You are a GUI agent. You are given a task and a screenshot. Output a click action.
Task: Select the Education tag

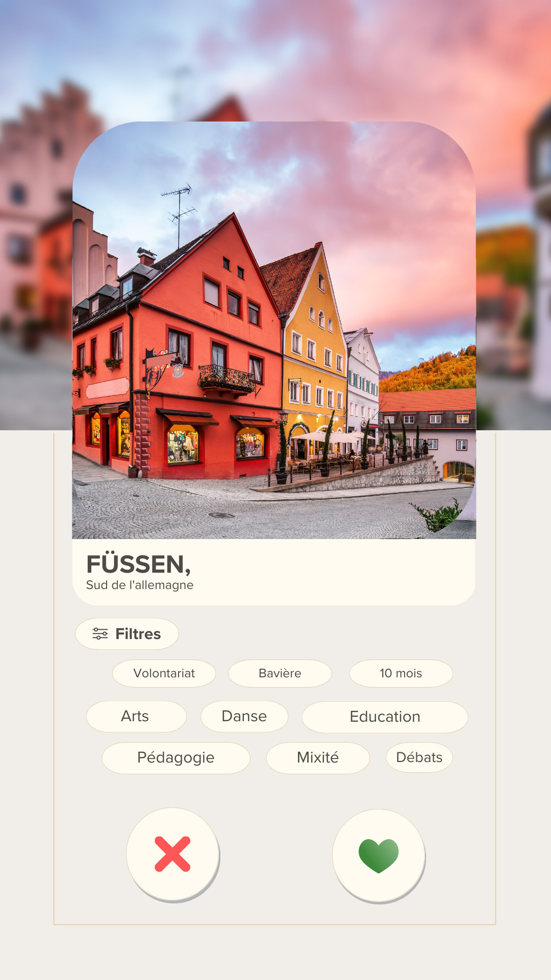[x=385, y=717]
